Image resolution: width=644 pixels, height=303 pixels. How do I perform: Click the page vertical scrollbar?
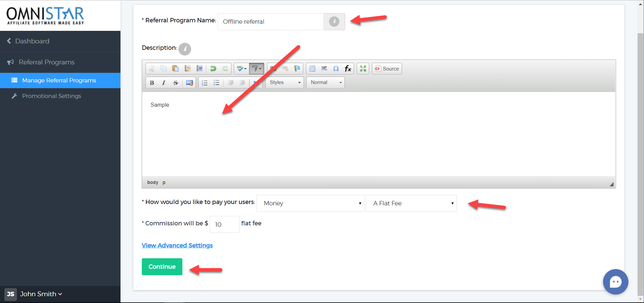click(640, 164)
